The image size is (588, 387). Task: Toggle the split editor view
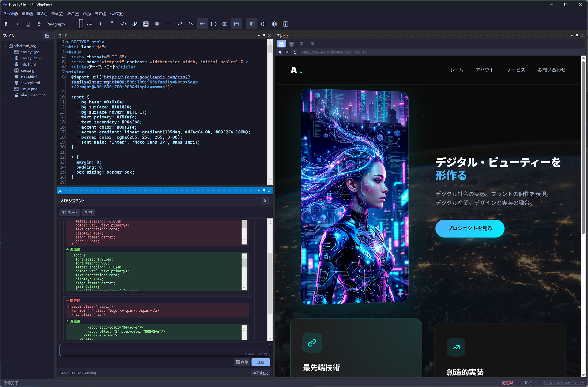coord(251,24)
